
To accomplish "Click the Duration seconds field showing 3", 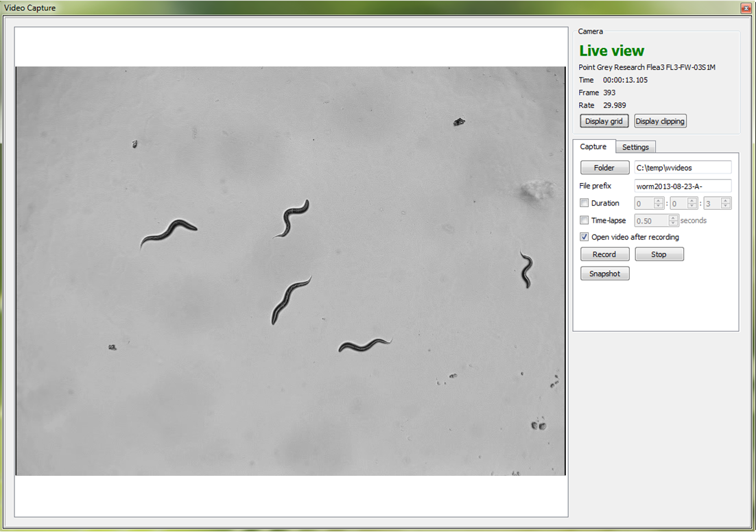I will (712, 204).
